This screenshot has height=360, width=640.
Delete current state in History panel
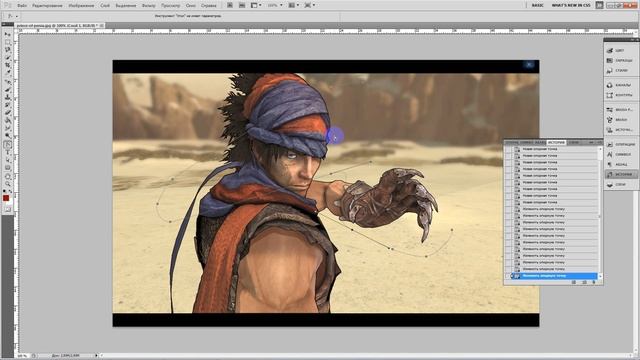point(594,282)
